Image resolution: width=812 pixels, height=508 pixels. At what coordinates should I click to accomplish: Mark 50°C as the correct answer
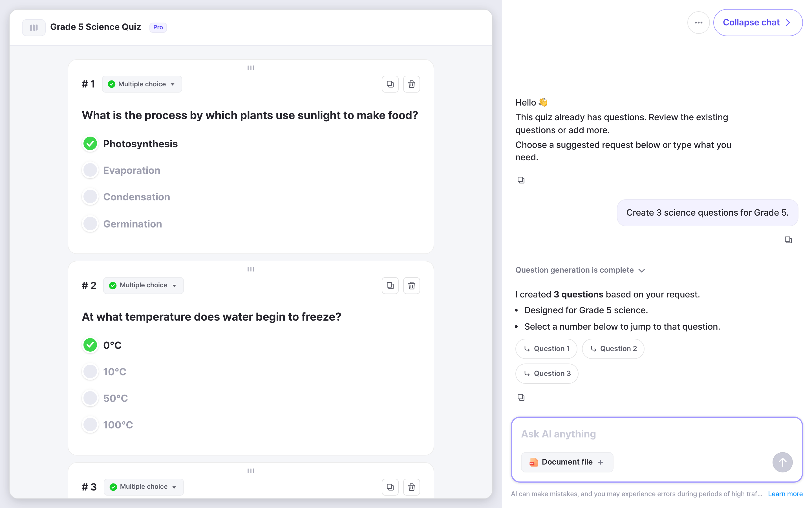tap(90, 398)
